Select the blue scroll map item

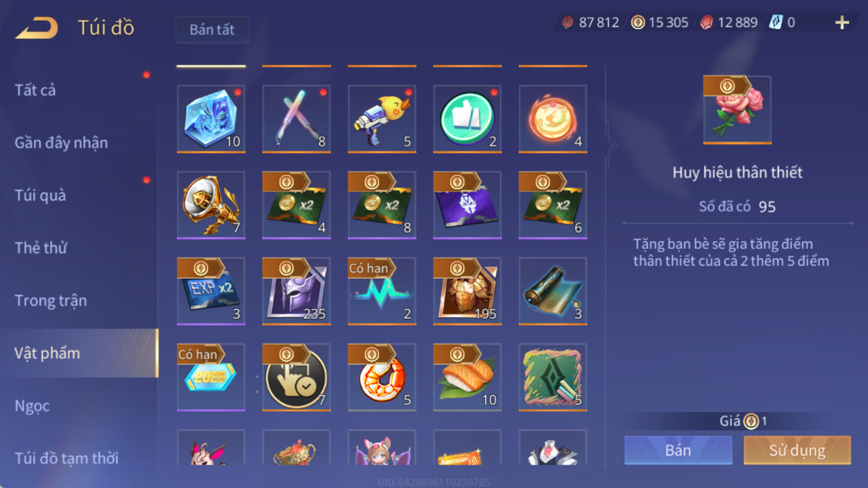pos(553,291)
